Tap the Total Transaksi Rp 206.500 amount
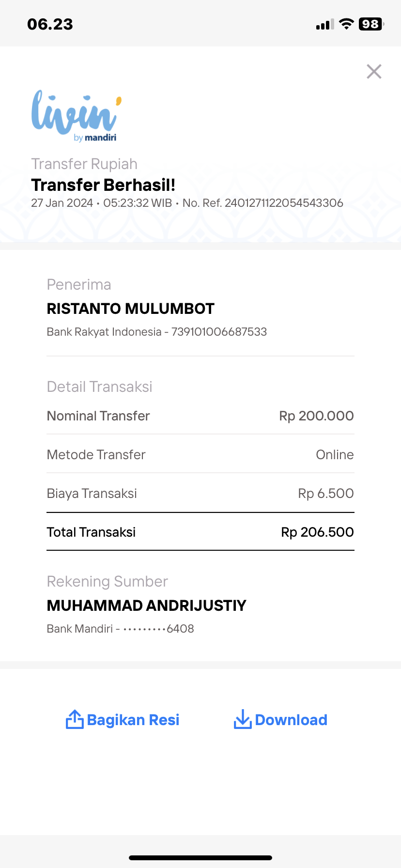The image size is (401, 868). [x=318, y=532]
